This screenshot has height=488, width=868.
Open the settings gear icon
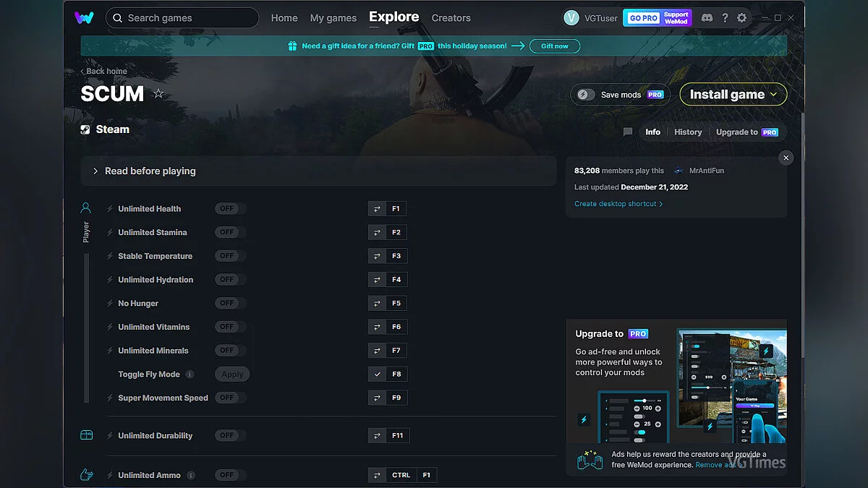coord(741,18)
